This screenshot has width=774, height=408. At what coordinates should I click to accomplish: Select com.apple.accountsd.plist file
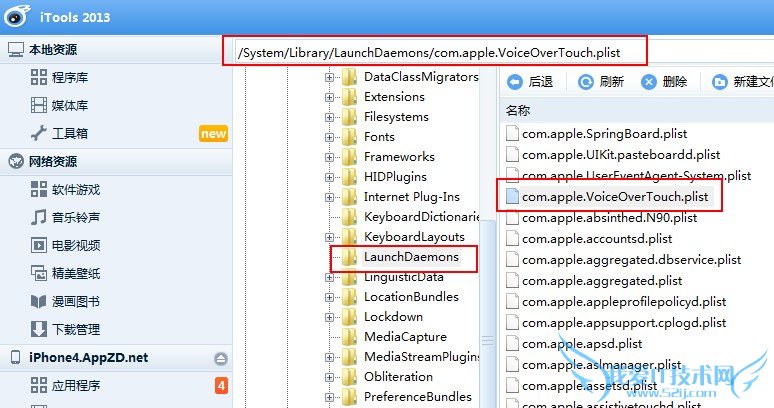point(597,239)
